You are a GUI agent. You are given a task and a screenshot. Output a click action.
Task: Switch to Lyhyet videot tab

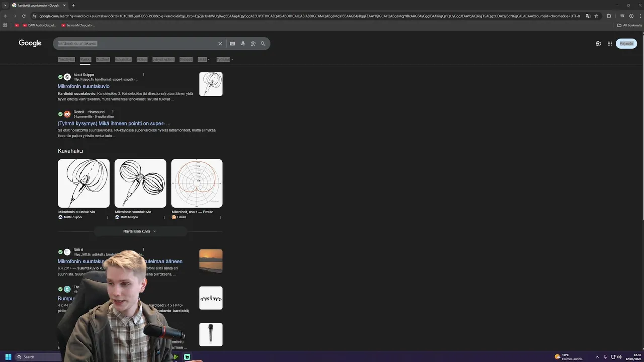coord(163,59)
